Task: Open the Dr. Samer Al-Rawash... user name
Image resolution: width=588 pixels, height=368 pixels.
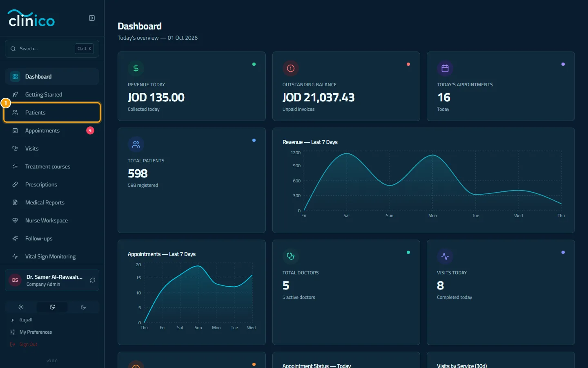Action: click(x=54, y=277)
